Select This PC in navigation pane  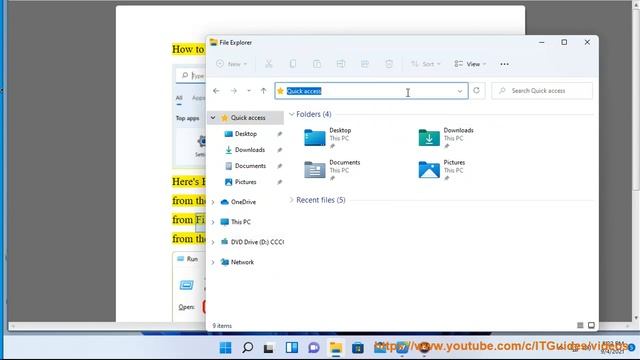click(240, 222)
